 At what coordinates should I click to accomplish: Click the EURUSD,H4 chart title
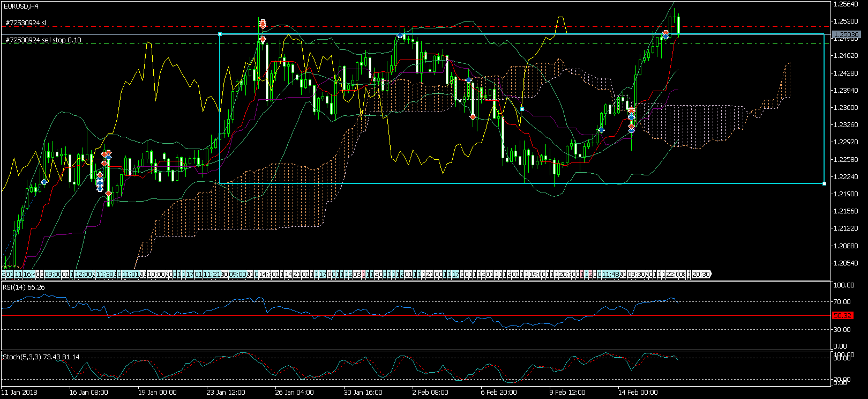coord(21,6)
